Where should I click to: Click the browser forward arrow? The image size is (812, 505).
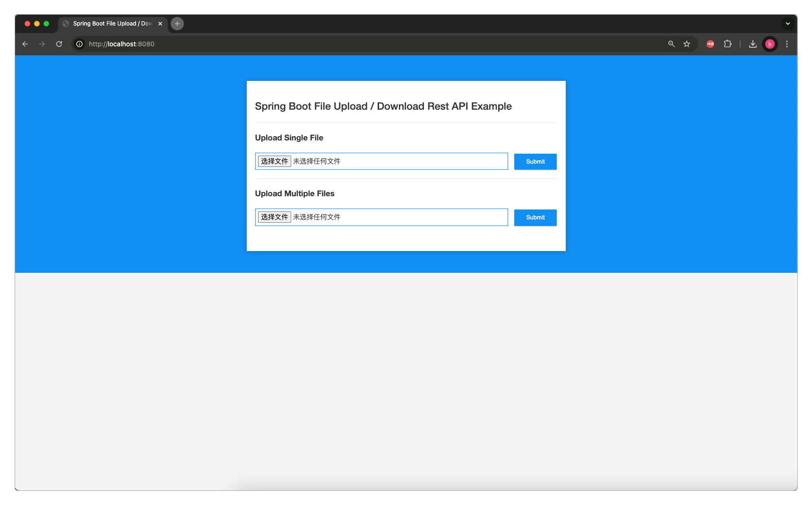(x=42, y=44)
